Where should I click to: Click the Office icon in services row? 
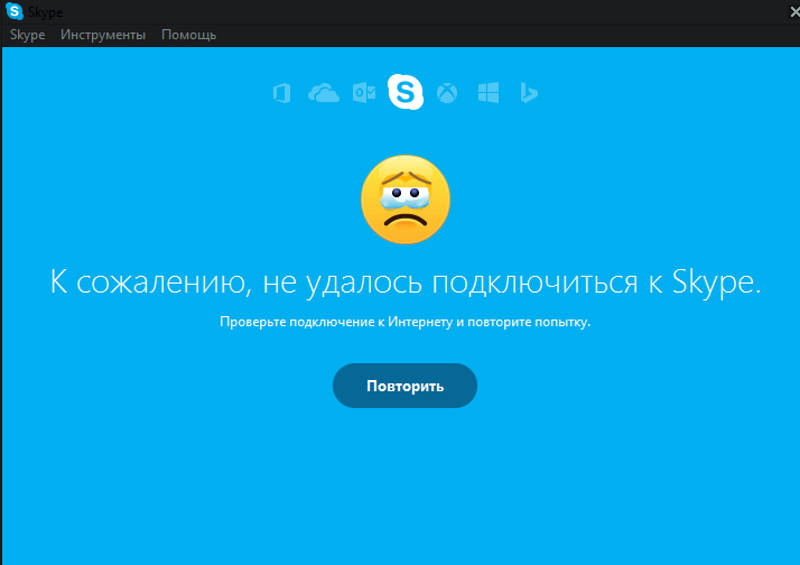[282, 93]
